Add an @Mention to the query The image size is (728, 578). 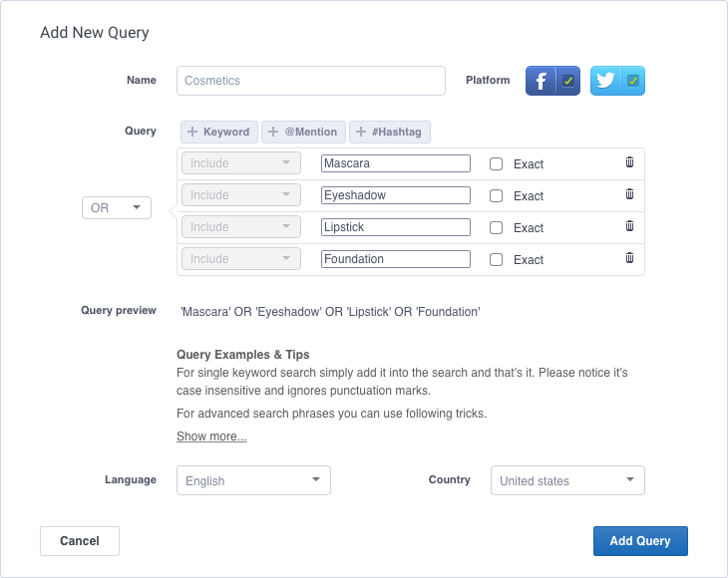303,132
